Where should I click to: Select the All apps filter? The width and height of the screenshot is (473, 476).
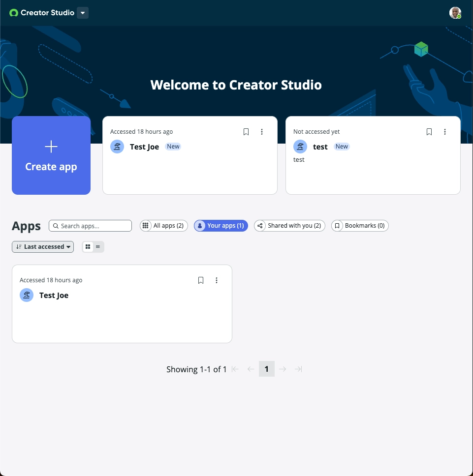click(x=163, y=226)
